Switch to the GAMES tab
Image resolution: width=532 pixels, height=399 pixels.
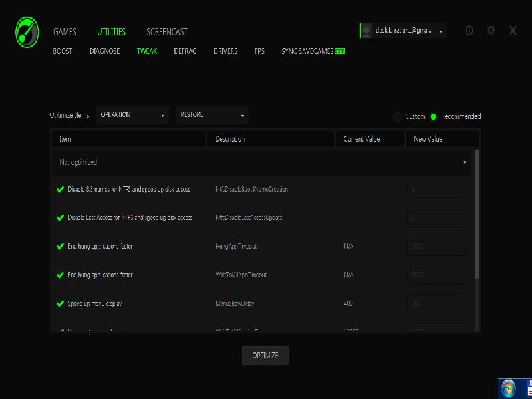(65, 32)
